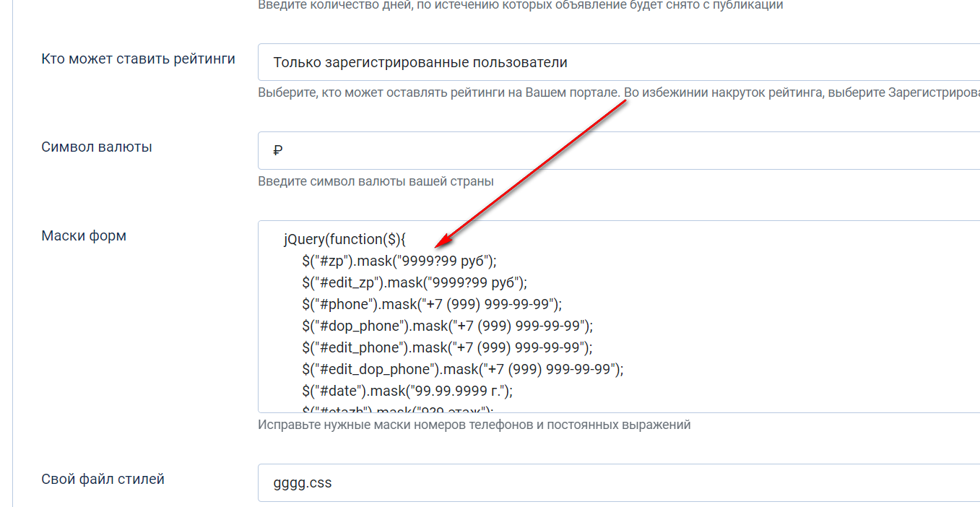Viewport: 980px width, 507px height.
Task: Place cursor on the #zp mask line
Action: point(399,261)
